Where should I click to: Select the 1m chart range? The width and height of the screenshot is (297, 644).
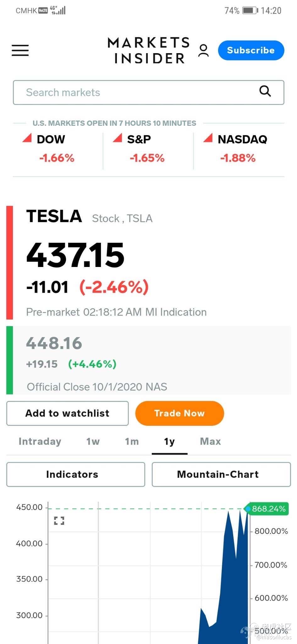[x=132, y=441]
